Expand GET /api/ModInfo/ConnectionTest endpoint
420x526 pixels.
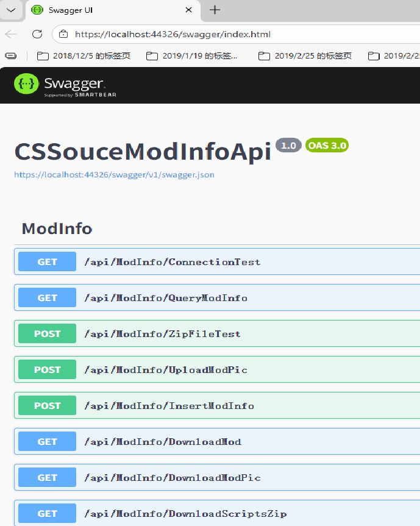pyautogui.click(x=172, y=262)
